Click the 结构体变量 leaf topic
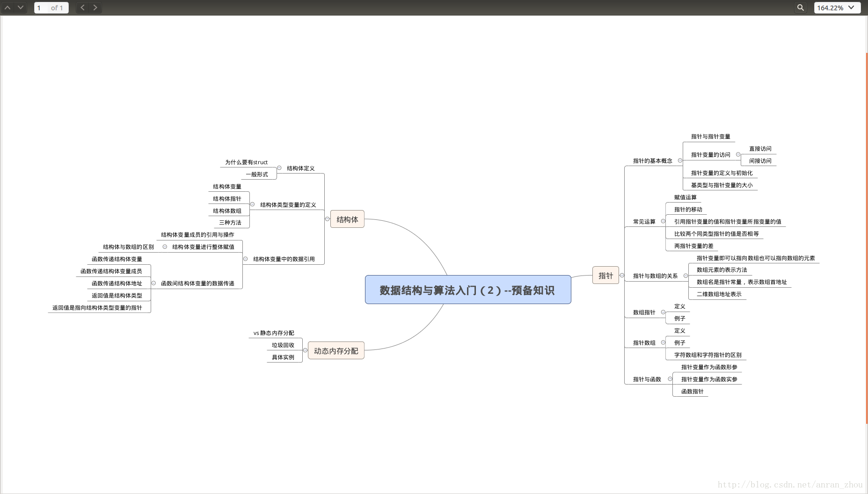868x494 pixels. coord(227,187)
